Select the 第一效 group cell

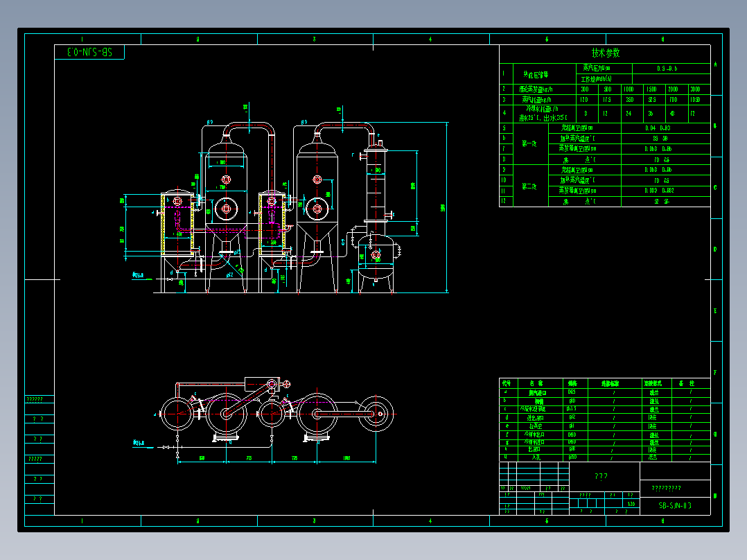coord(529,143)
